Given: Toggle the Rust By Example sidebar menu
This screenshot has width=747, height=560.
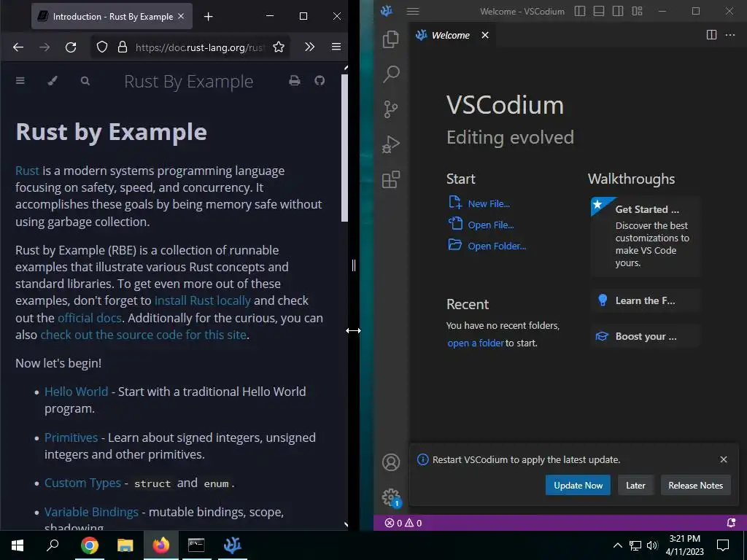Looking at the screenshot, I should [x=20, y=80].
